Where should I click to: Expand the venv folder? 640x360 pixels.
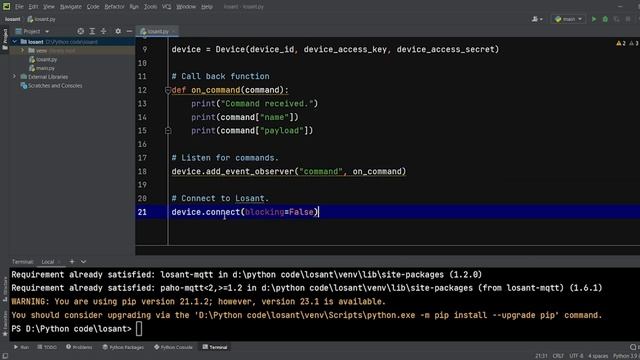coord(23,51)
